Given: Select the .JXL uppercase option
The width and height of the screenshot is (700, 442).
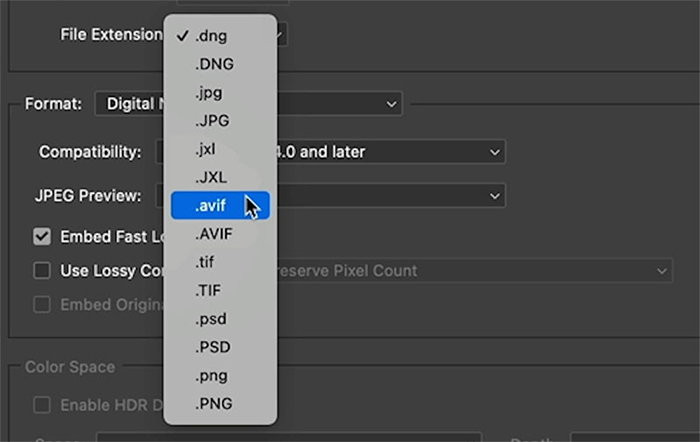Looking at the screenshot, I should pyautogui.click(x=209, y=178).
